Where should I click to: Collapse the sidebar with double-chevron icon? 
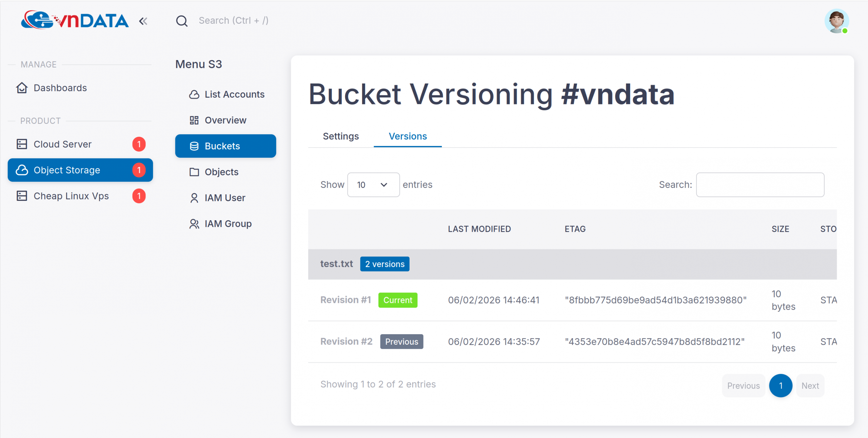click(143, 21)
